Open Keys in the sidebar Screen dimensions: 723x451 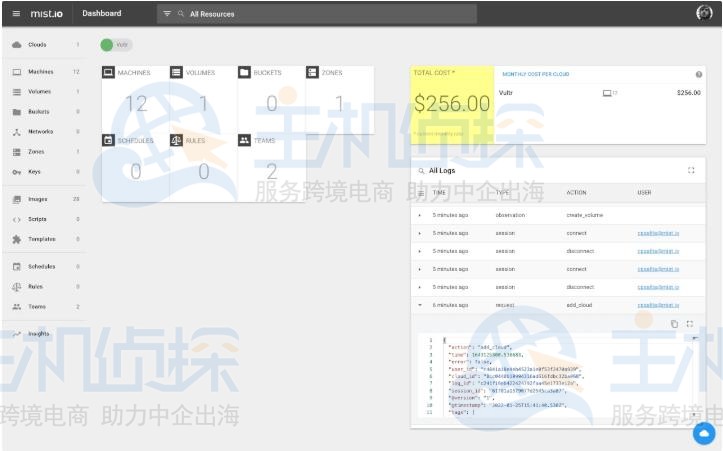(45, 172)
